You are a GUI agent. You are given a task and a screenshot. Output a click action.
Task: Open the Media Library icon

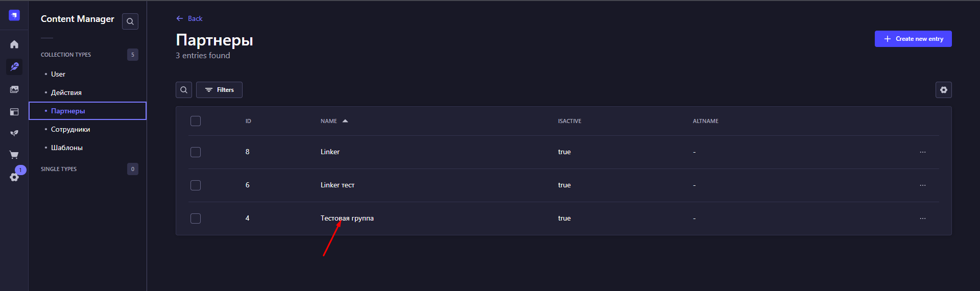click(14, 89)
